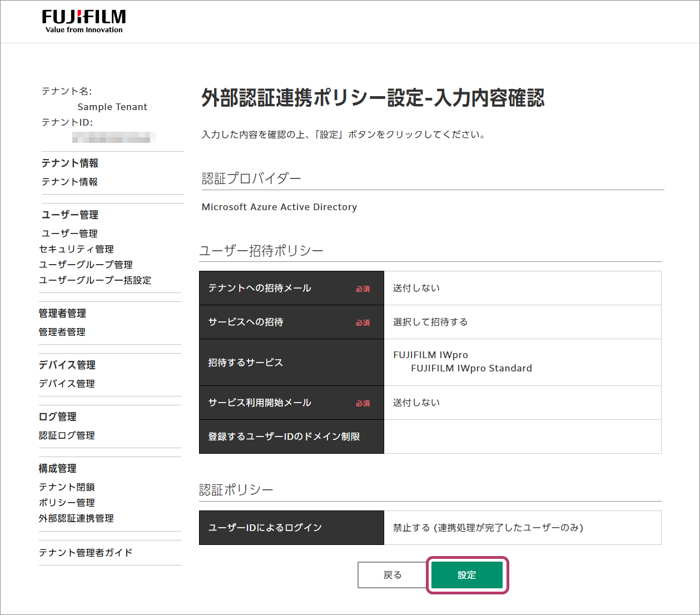700x615 pixels.
Task: Select the Sample Tenant name text
Action: click(112, 107)
